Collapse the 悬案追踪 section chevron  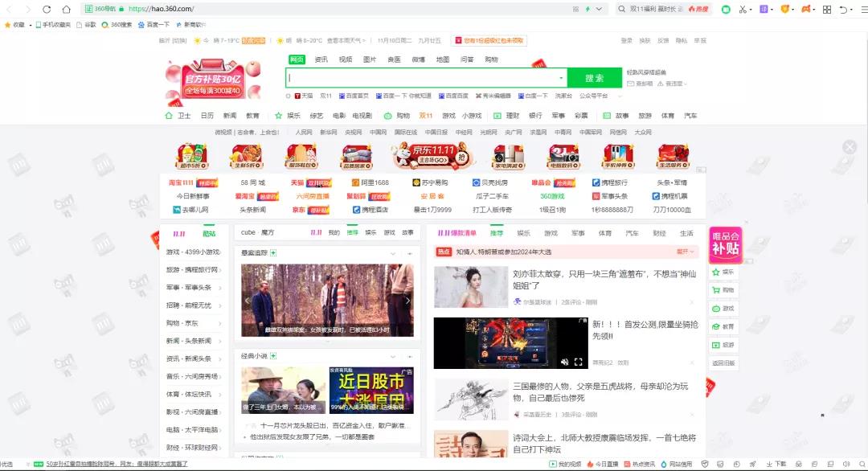[x=393, y=253]
